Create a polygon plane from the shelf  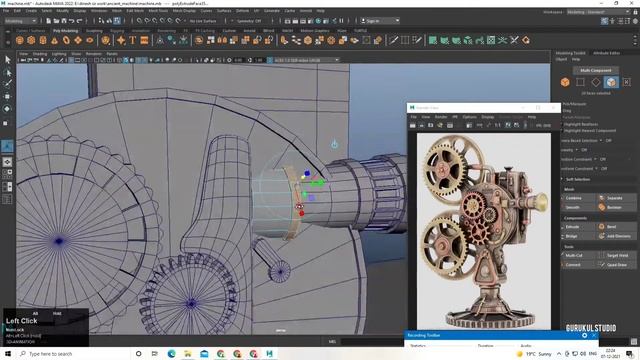click(x=78, y=40)
